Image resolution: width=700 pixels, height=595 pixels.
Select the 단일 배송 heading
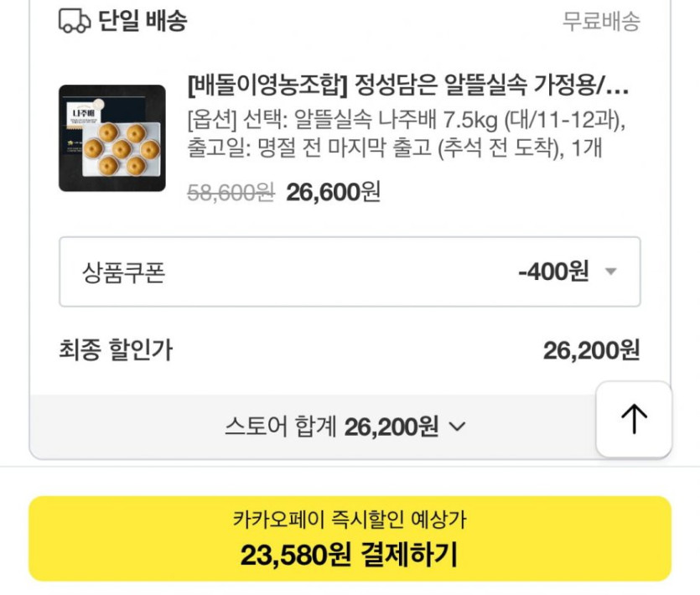pyautogui.click(x=143, y=21)
